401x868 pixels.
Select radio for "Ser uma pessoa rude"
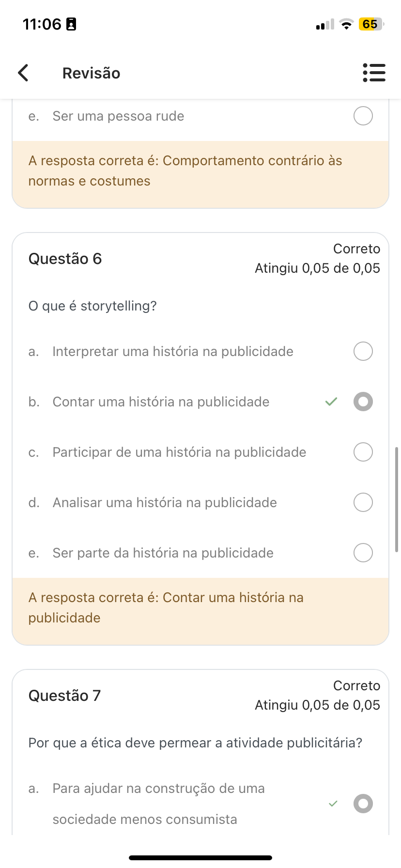tap(363, 116)
